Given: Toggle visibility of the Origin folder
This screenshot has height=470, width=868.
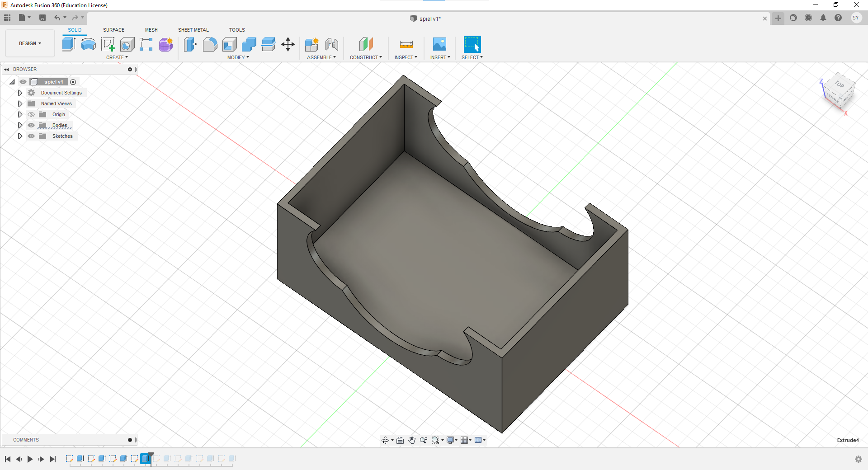Looking at the screenshot, I should click(x=31, y=114).
